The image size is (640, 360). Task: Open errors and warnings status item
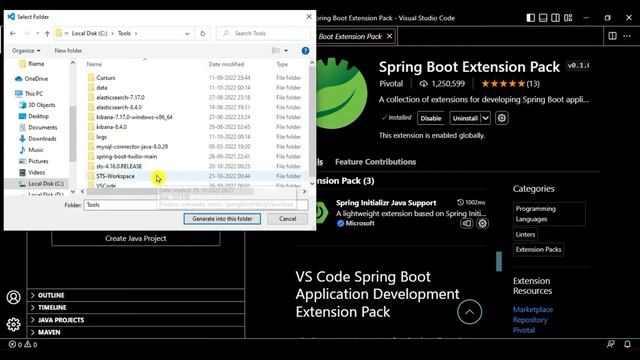[x=23, y=344]
